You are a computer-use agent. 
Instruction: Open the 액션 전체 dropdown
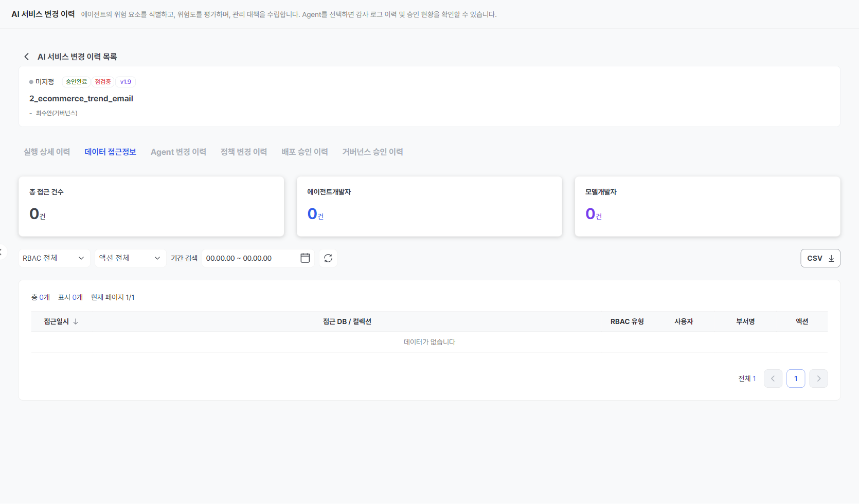pos(131,258)
